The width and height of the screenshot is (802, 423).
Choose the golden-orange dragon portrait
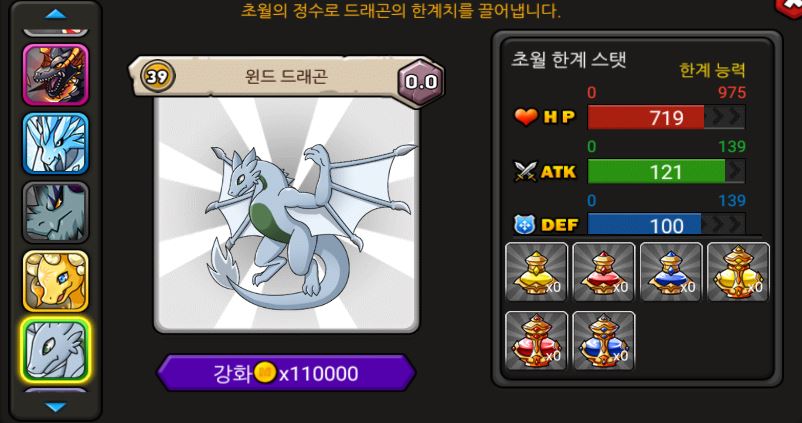click(x=55, y=281)
